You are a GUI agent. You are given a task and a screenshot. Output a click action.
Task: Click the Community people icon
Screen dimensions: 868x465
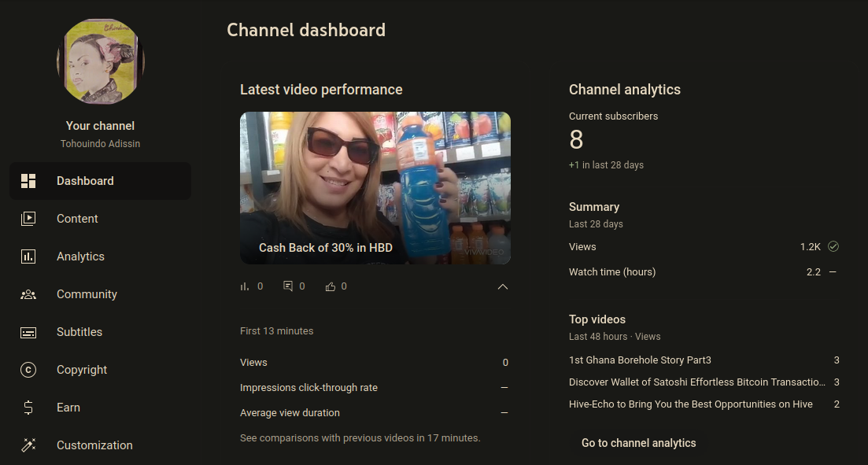(x=28, y=294)
